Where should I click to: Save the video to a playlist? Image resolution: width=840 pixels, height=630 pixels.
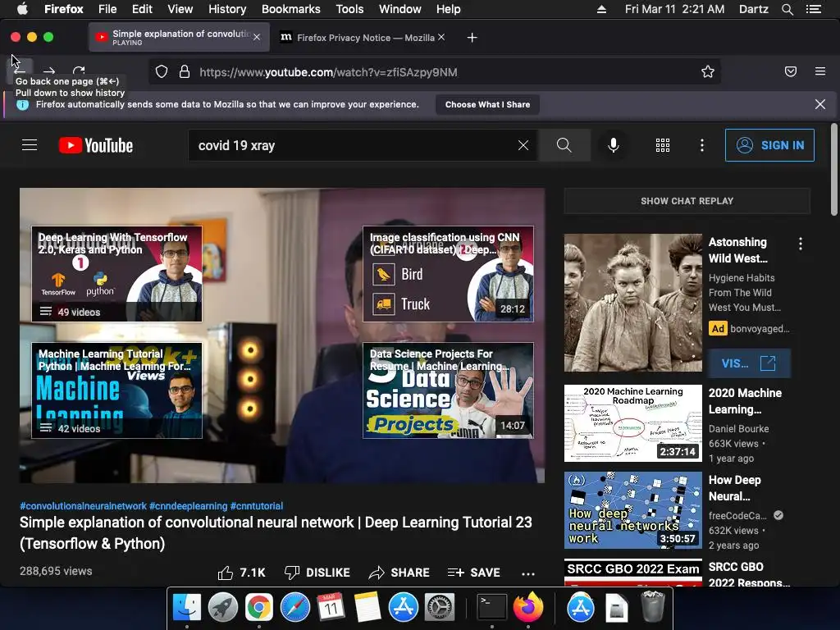pos(473,573)
